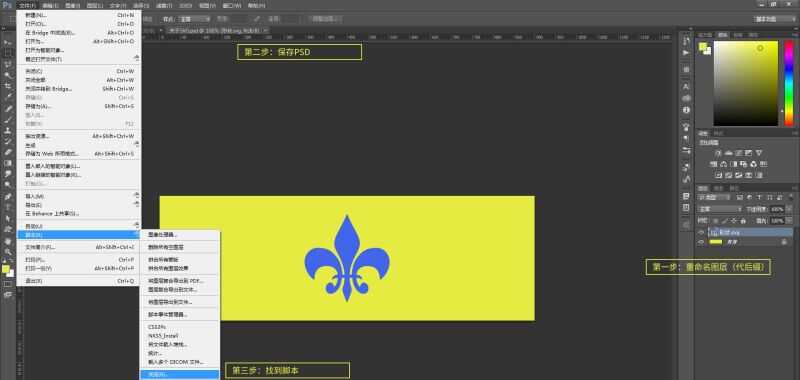Select the Eraser tool in the toolbox
This screenshot has width=800, height=380.
pos(8,152)
